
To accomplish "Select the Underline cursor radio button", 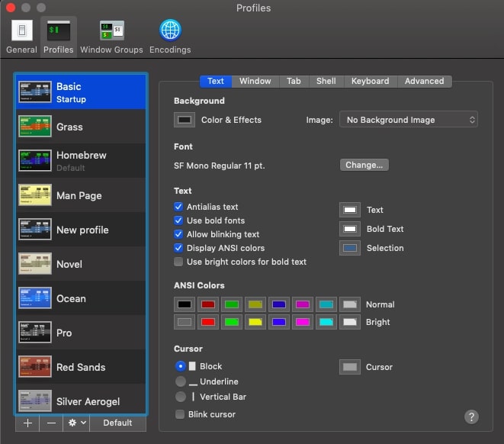I will [180, 381].
